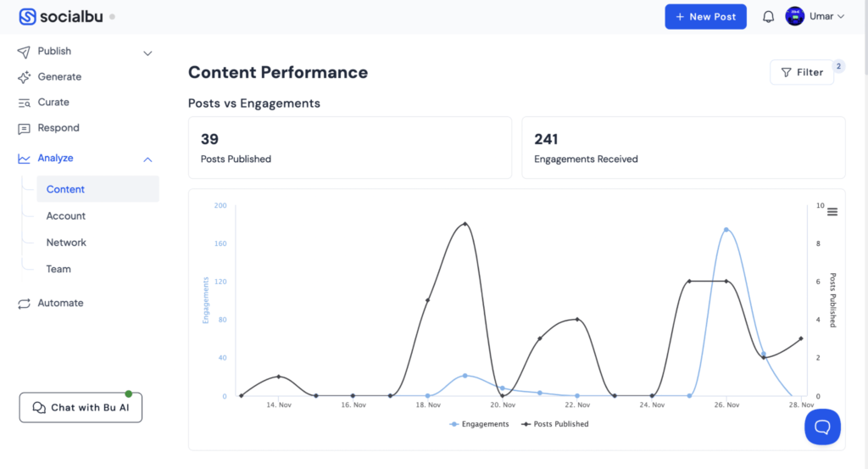
Task: Click the Automate loop icon
Action: 24,304
